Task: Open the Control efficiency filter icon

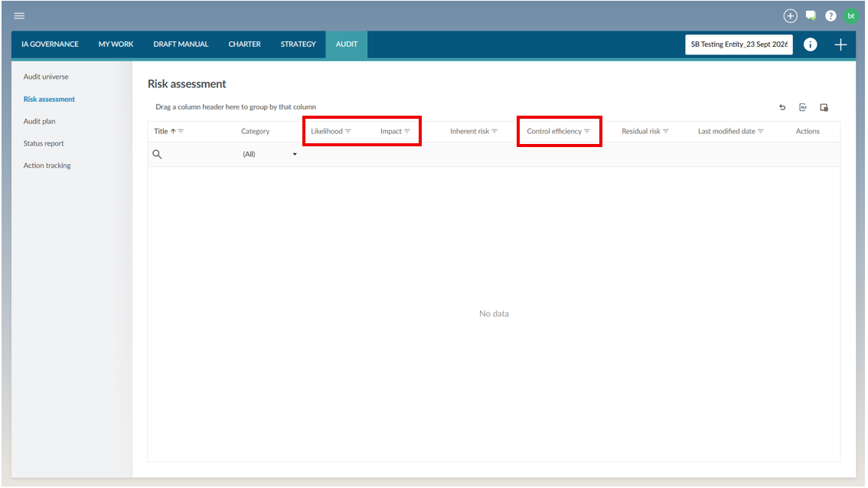Action: tap(587, 131)
